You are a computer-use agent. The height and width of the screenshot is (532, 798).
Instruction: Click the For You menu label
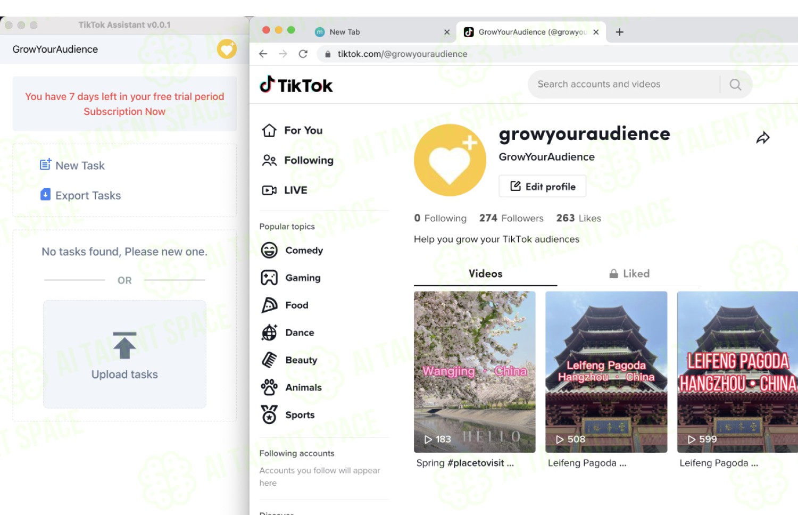pyautogui.click(x=303, y=130)
